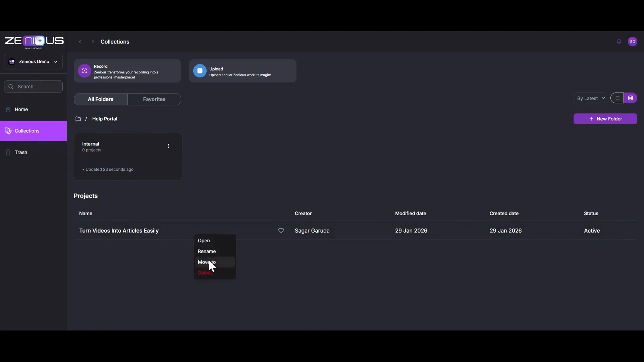Click the Upload file icon

click(x=200, y=71)
